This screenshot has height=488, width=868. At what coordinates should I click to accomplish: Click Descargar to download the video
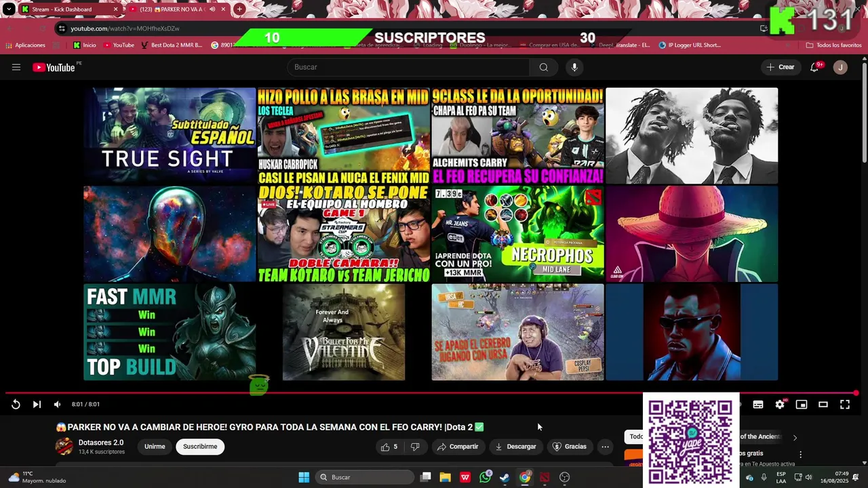(515, 447)
